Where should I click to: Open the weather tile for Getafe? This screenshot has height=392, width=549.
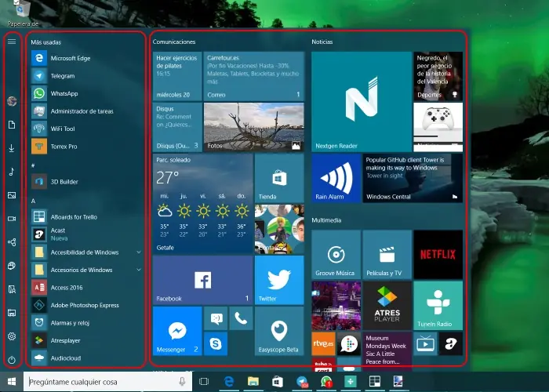click(202, 204)
